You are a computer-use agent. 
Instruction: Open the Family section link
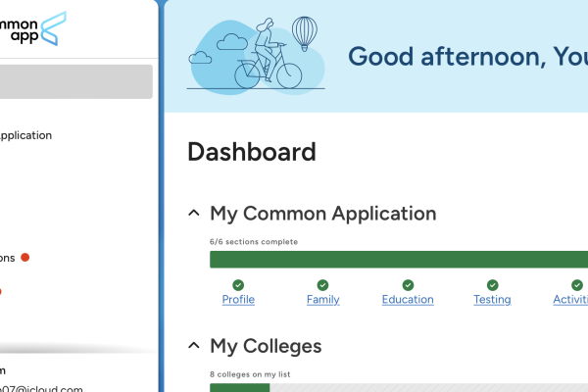pos(322,300)
